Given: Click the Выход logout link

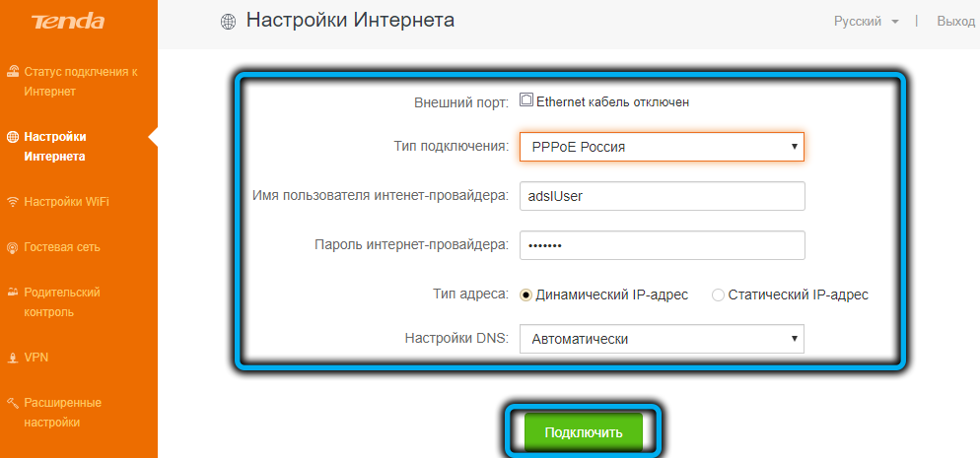Looking at the screenshot, I should pyautogui.click(x=955, y=21).
